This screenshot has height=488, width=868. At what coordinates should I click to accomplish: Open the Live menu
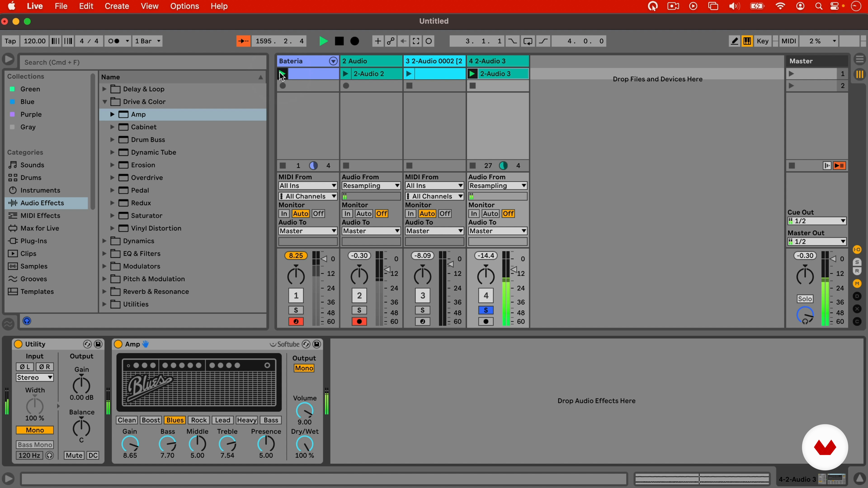pyautogui.click(x=35, y=6)
